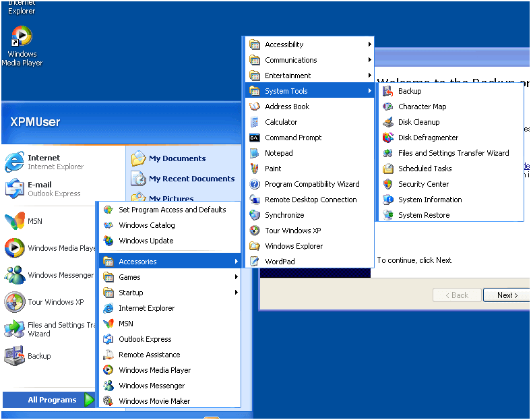This screenshot has width=531, height=420.
Task: Click the Windows Update icon
Action: coord(108,241)
